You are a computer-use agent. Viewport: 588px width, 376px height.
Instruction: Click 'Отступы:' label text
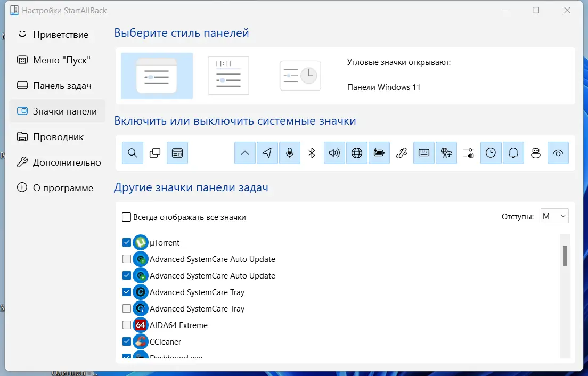pyautogui.click(x=518, y=217)
